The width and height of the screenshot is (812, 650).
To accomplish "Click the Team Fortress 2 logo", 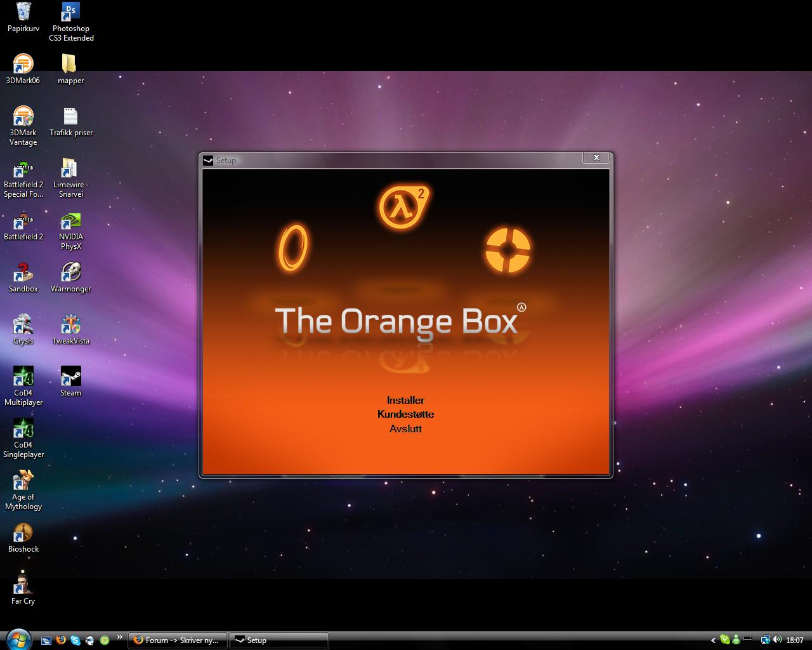I will [507, 250].
